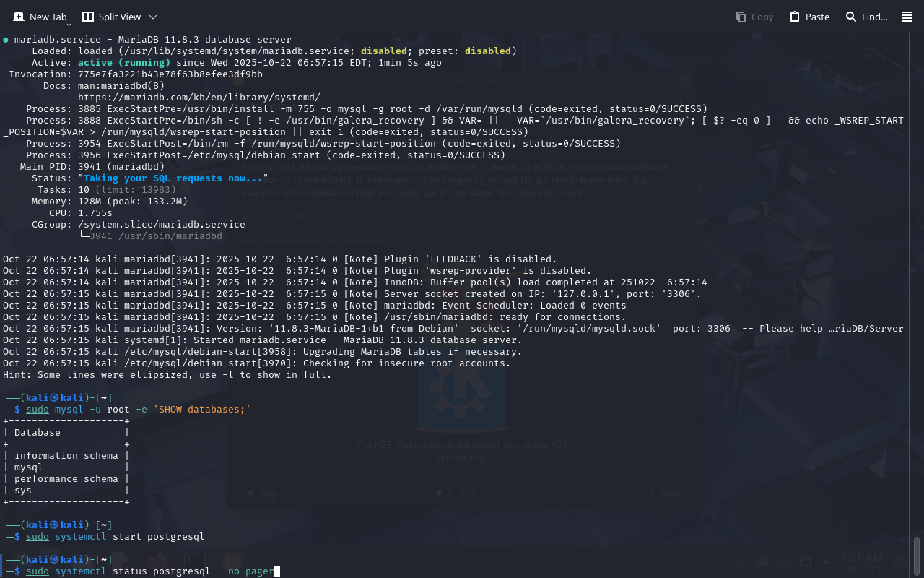Viewport: 924px width, 578px height.
Task: Open the hamburger menu
Action: tap(907, 17)
